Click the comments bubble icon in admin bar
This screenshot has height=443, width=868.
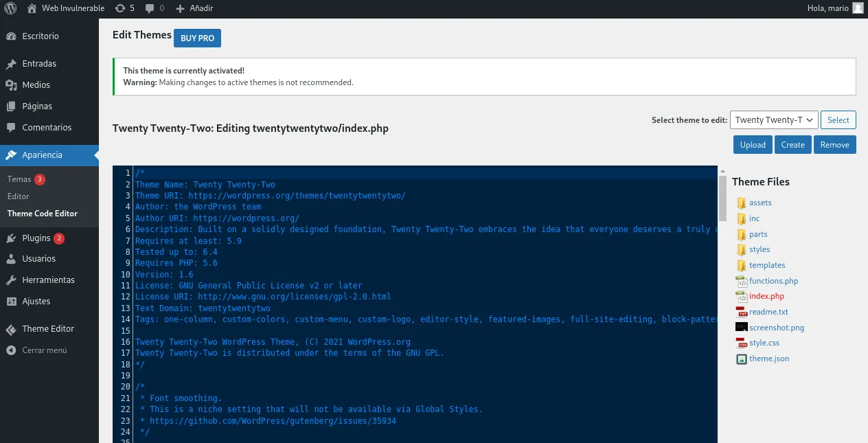tap(148, 8)
